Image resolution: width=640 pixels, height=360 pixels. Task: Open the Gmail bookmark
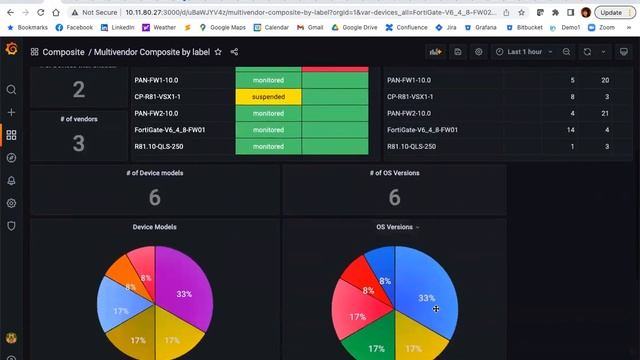point(310,27)
